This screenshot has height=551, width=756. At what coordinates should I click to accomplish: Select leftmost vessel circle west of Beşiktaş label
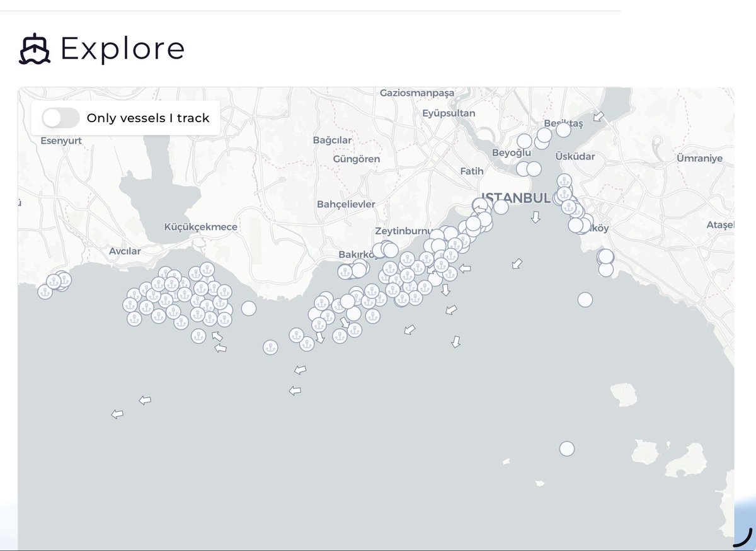(x=524, y=141)
